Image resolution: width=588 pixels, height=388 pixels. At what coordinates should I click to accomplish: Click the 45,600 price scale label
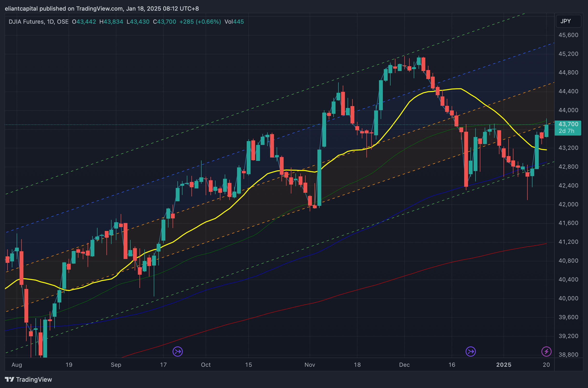pos(568,35)
